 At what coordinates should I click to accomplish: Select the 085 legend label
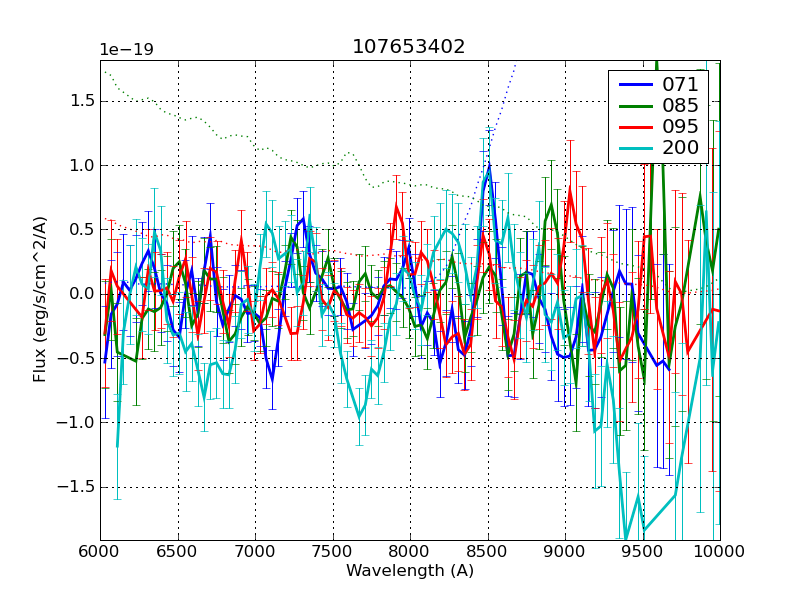(x=680, y=106)
